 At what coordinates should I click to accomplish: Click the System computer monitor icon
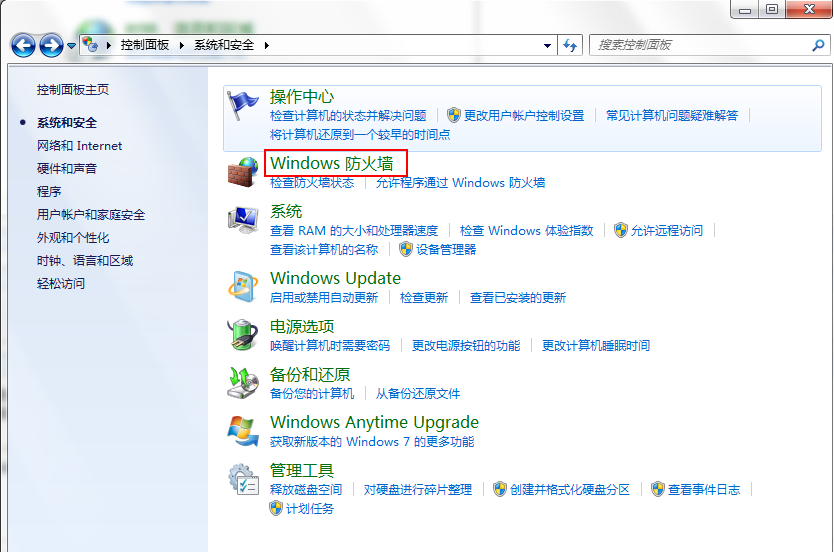[x=243, y=220]
